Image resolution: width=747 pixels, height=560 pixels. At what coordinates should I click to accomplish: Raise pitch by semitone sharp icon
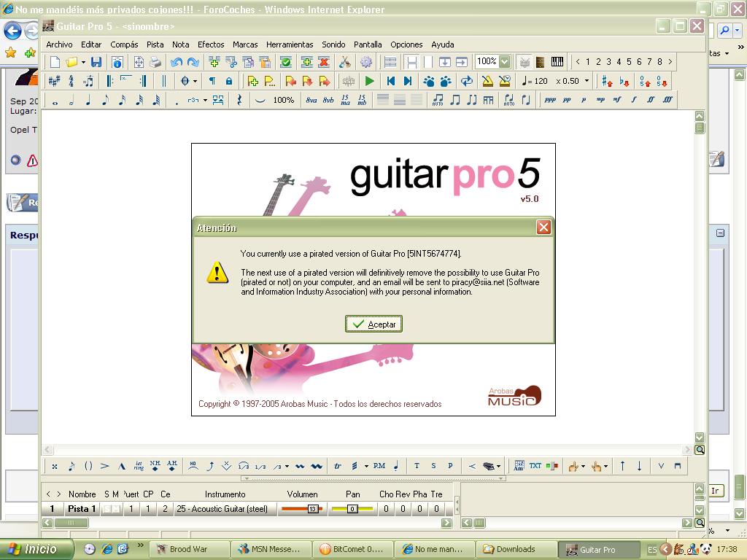pyautogui.click(x=607, y=82)
